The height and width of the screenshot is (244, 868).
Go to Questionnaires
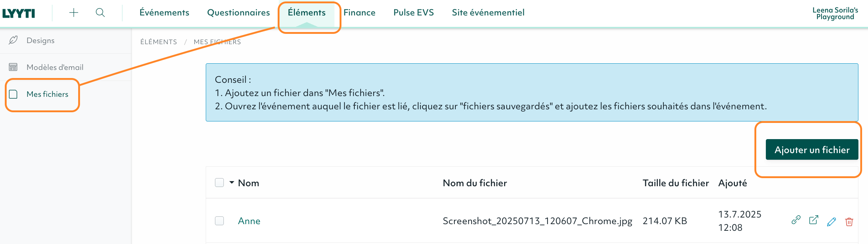click(x=238, y=12)
